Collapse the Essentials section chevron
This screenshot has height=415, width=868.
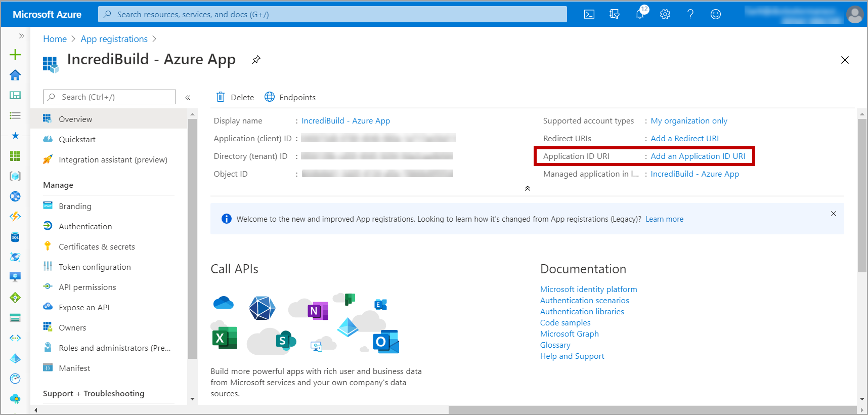[x=528, y=188]
